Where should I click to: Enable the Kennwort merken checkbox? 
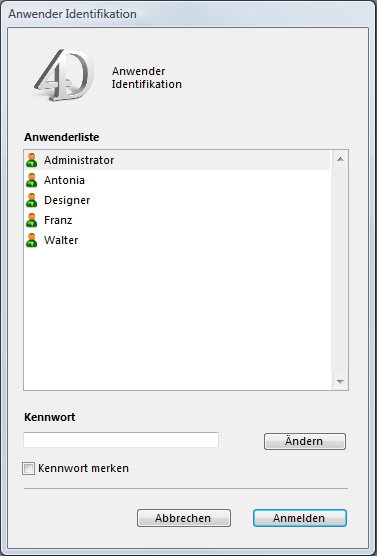(x=28, y=468)
